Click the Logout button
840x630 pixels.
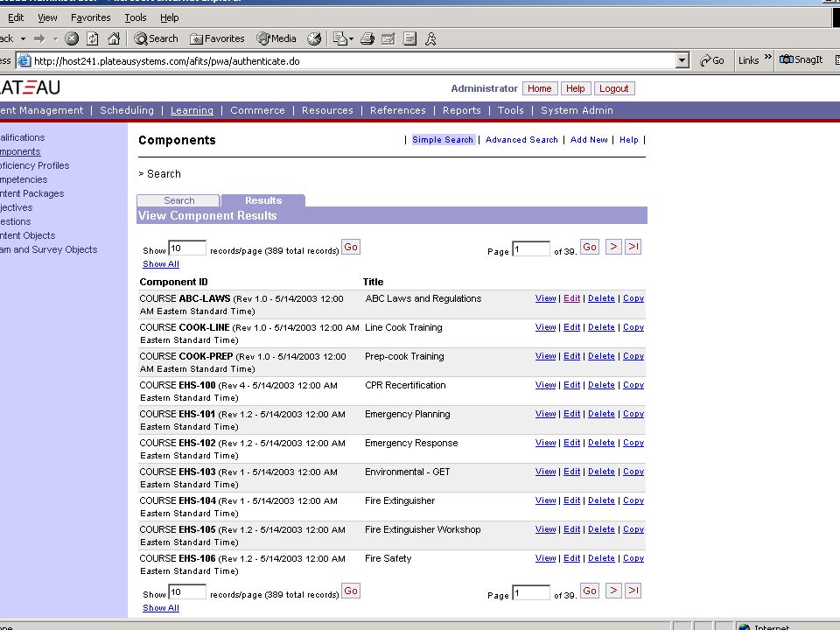[x=614, y=88]
